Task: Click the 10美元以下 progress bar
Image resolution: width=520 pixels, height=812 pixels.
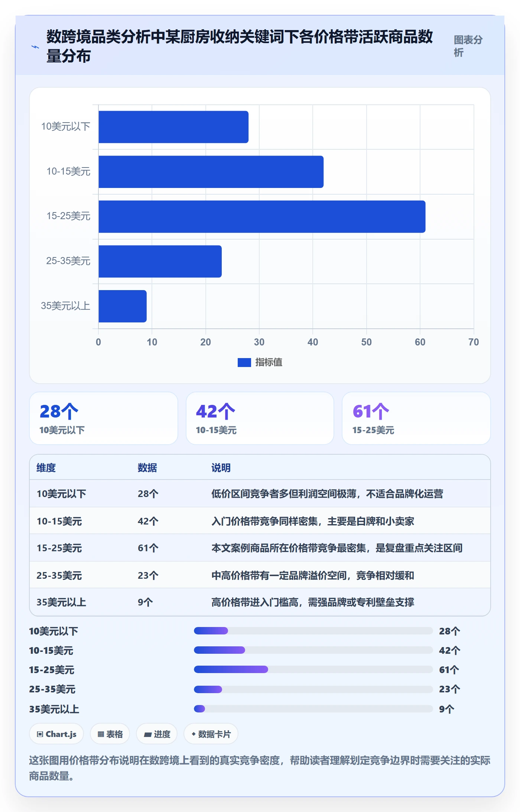Action: [x=313, y=631]
